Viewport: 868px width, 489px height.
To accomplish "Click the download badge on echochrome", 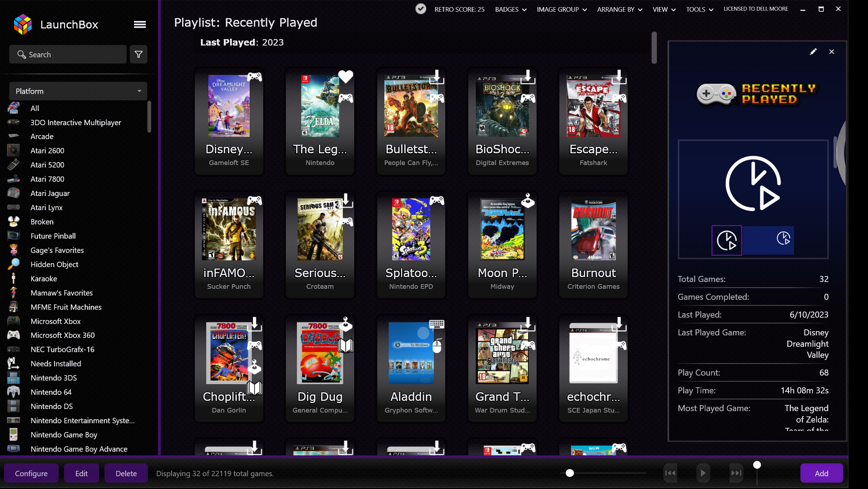I will (619, 324).
